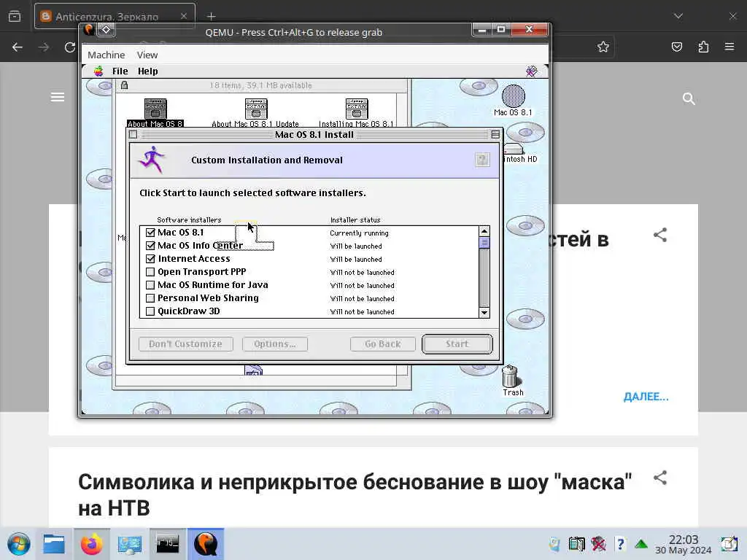Click the QEMU app icon in title bar
Screen dimensions: 747x560
[89, 30]
